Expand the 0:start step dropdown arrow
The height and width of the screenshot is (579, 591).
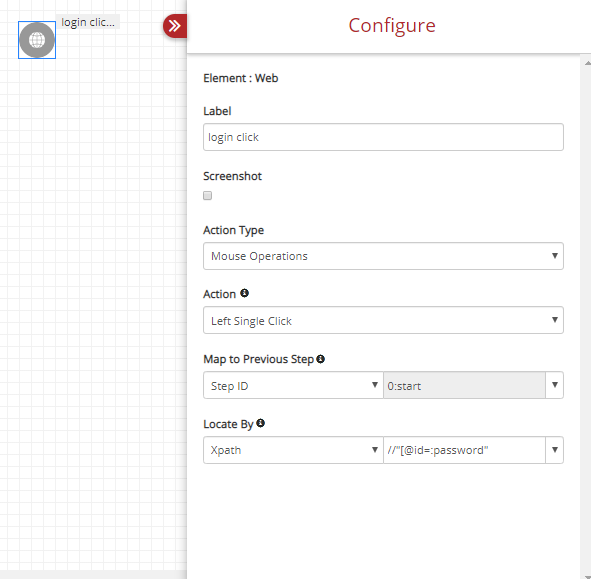[554, 385]
